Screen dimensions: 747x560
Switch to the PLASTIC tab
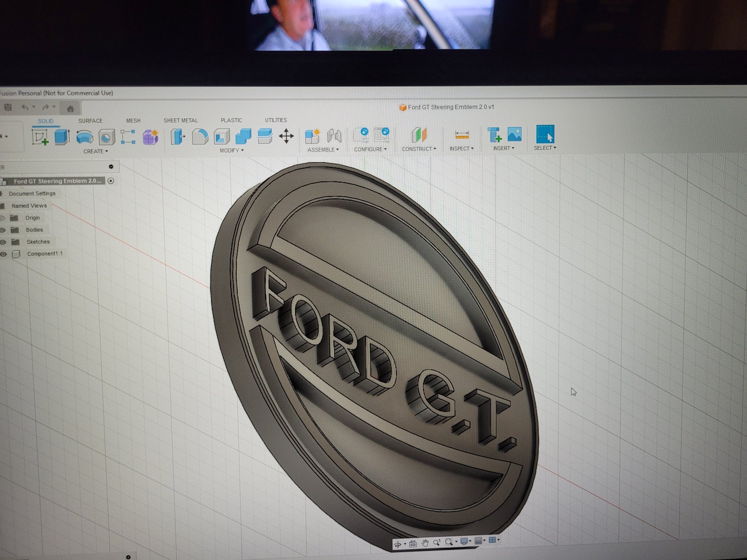[x=231, y=120]
